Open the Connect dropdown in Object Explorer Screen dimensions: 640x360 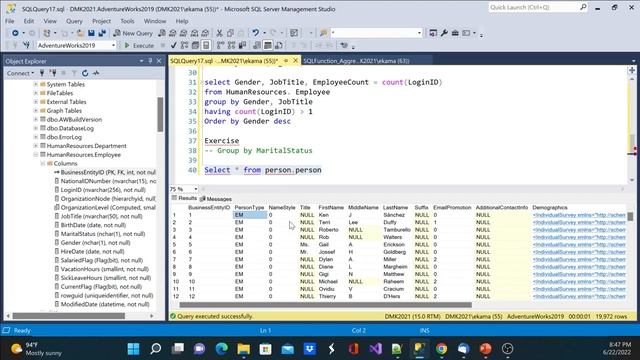click(x=20, y=73)
